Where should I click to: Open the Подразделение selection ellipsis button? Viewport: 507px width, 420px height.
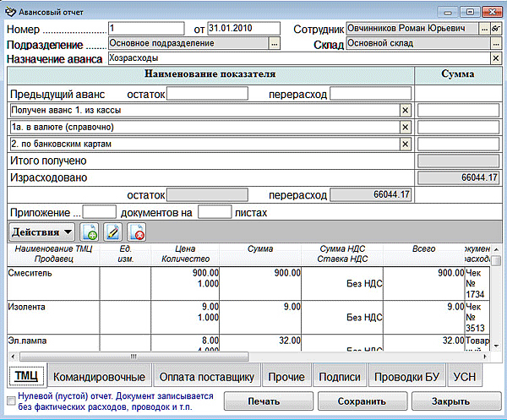(275, 44)
